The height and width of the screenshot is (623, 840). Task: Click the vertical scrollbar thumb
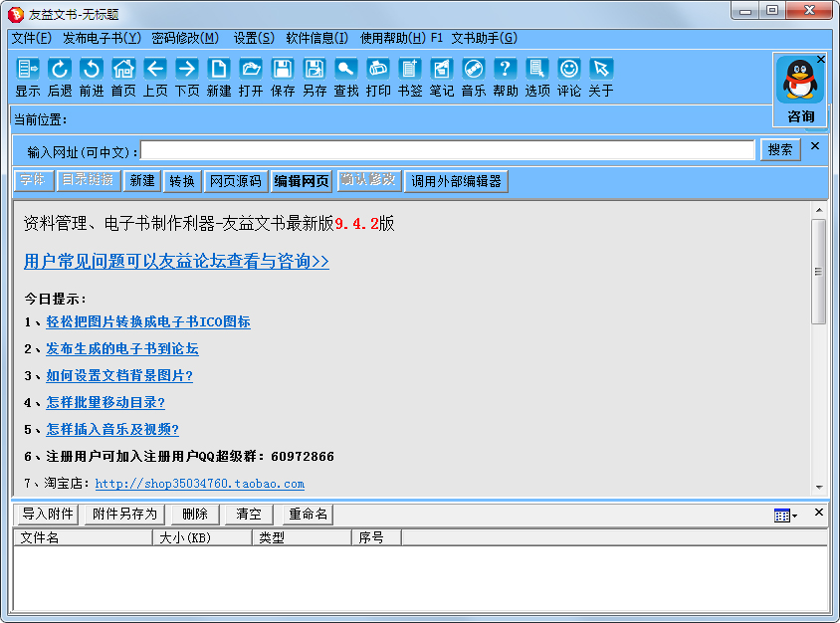pyautogui.click(x=818, y=272)
